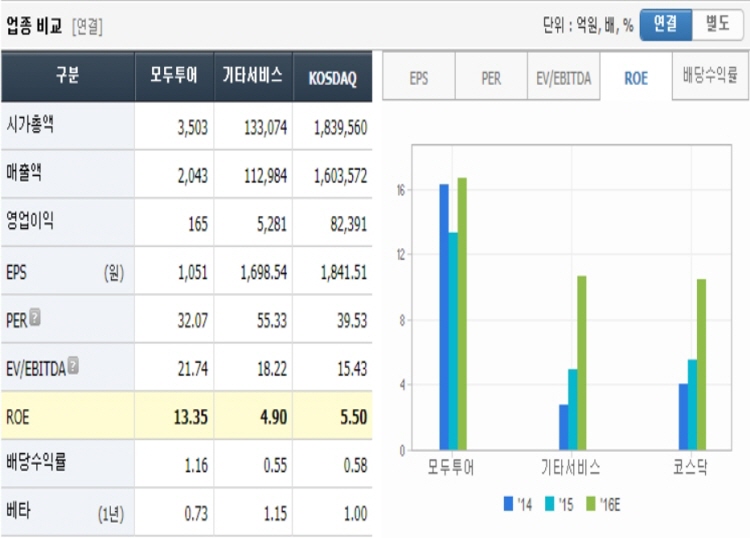Click the EPS row label
Image resolution: width=750 pixels, height=538 pixels.
(x=16, y=273)
